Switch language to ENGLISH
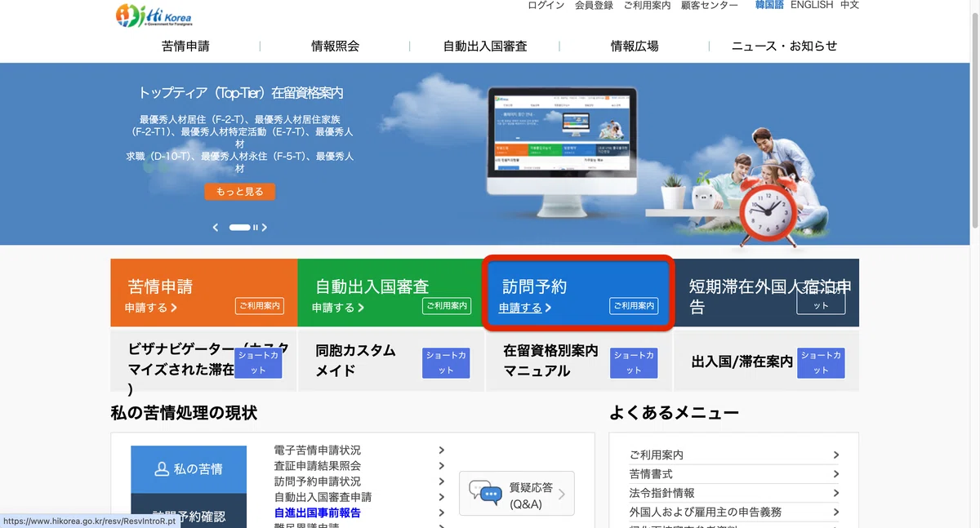This screenshot has height=528, width=980. click(x=812, y=5)
